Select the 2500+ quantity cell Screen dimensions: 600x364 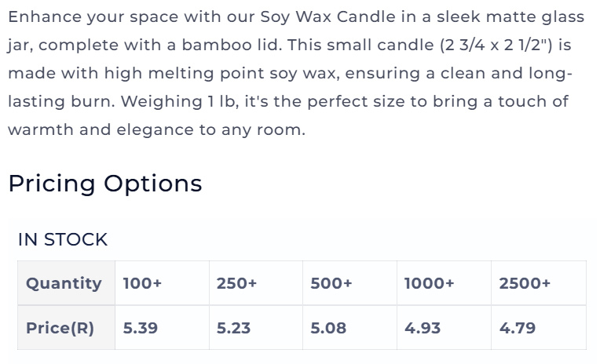click(539, 283)
